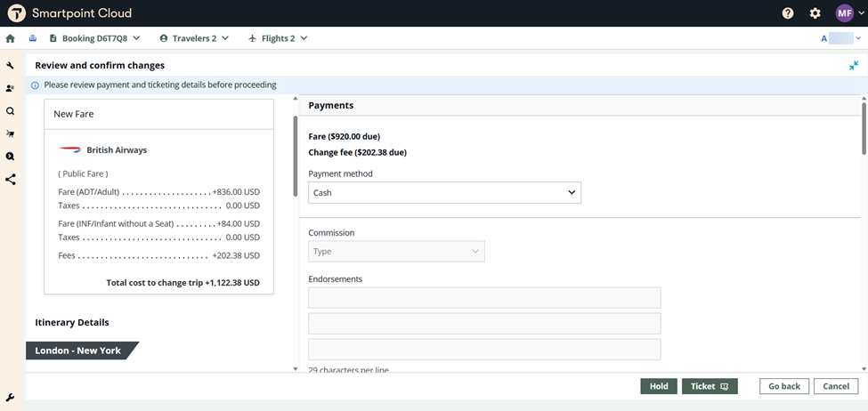Collapse the review panel with arrows icon
This screenshot has width=868, height=411.
click(854, 66)
